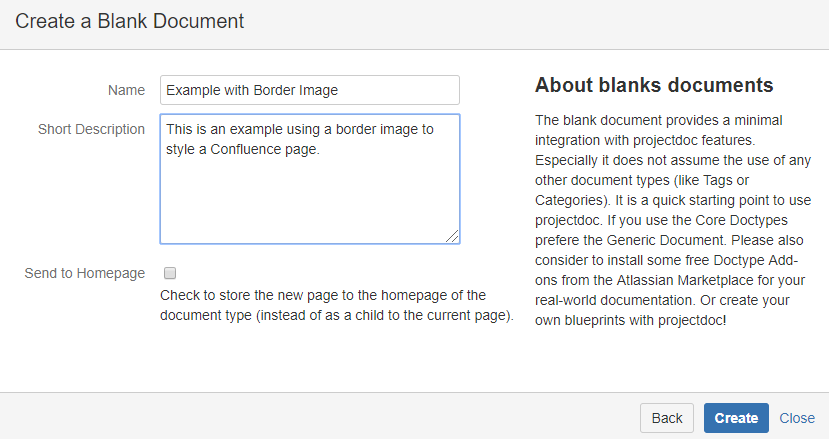The image size is (829, 439).
Task: Close the dialog via Close link
Action: coord(797,418)
